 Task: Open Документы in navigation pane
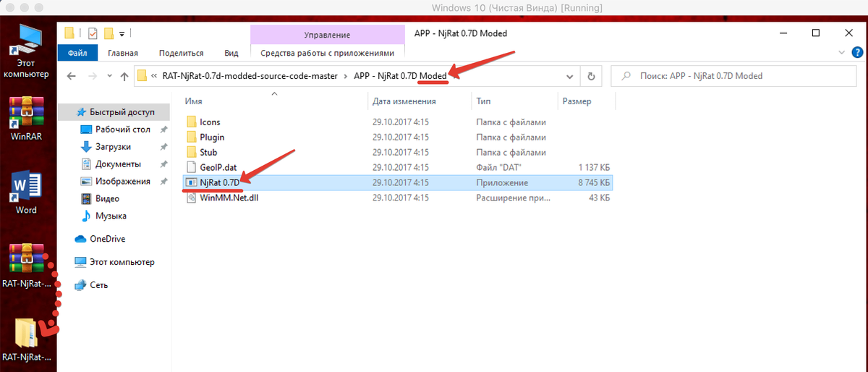pos(118,164)
